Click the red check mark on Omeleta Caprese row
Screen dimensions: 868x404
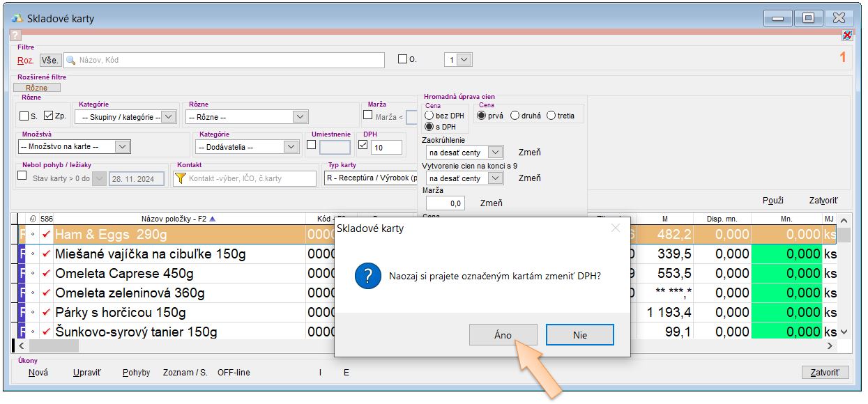(46, 274)
